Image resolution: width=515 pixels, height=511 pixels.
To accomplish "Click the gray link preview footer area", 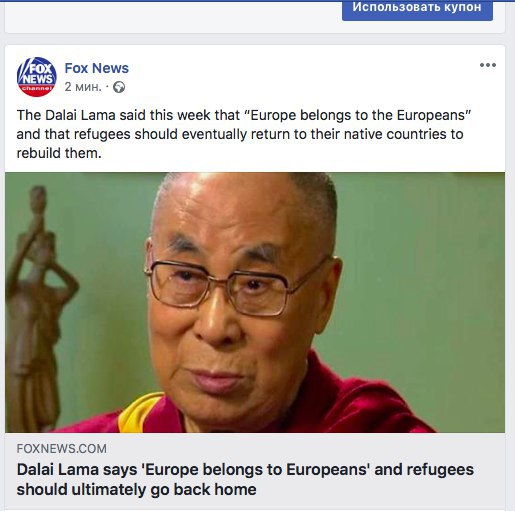I will click(255, 471).
